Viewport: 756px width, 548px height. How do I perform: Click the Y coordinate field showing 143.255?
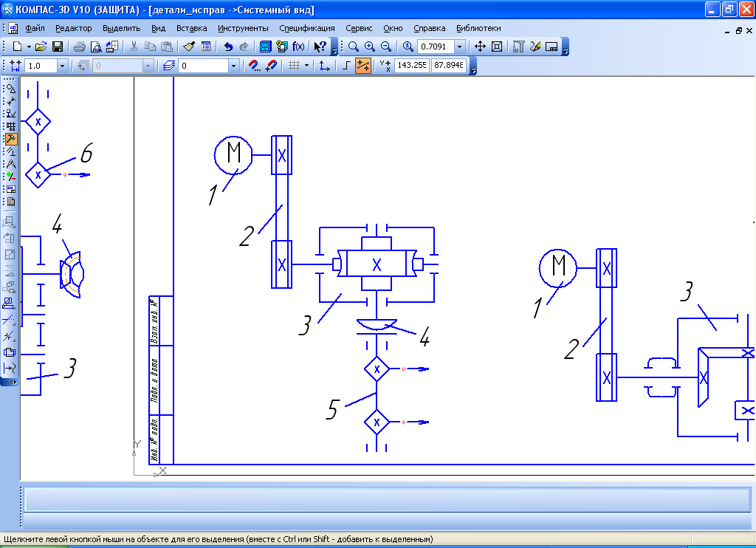pos(411,66)
